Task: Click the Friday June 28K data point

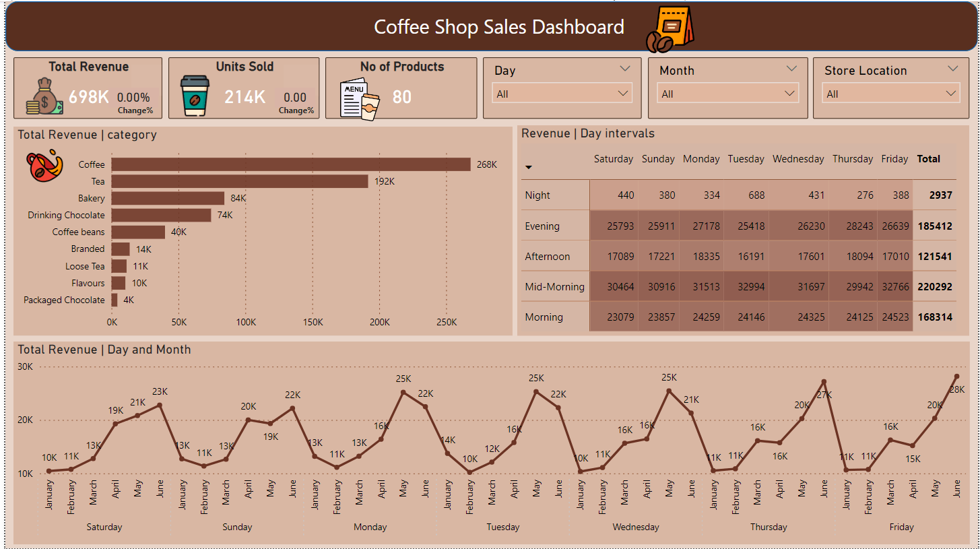Action: coord(956,377)
